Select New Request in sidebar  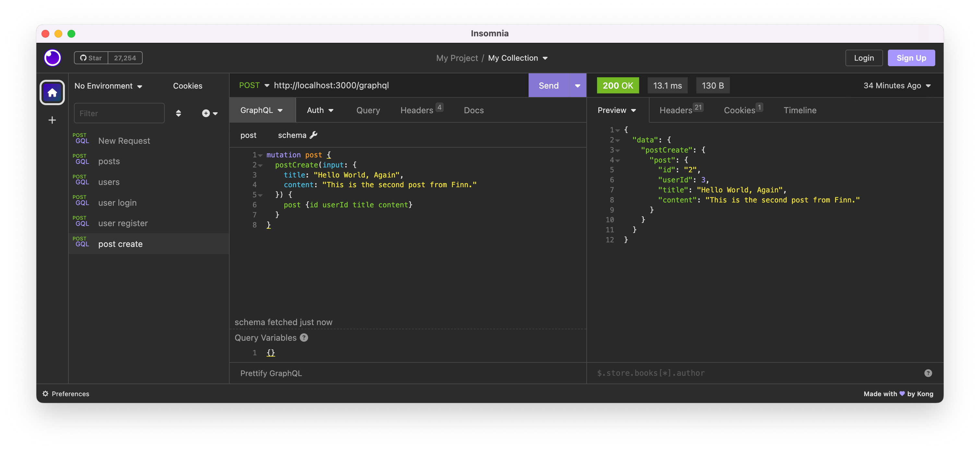pos(149,140)
